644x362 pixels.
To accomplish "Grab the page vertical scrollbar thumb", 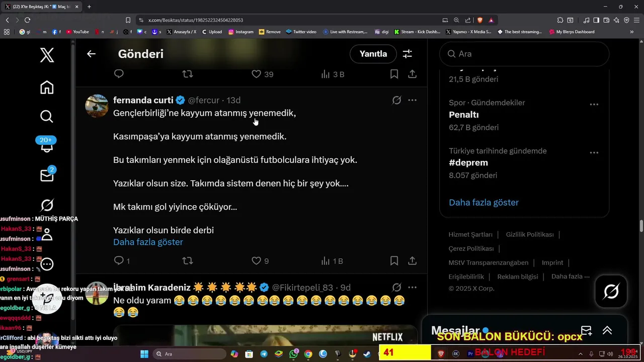I will click(641, 226).
